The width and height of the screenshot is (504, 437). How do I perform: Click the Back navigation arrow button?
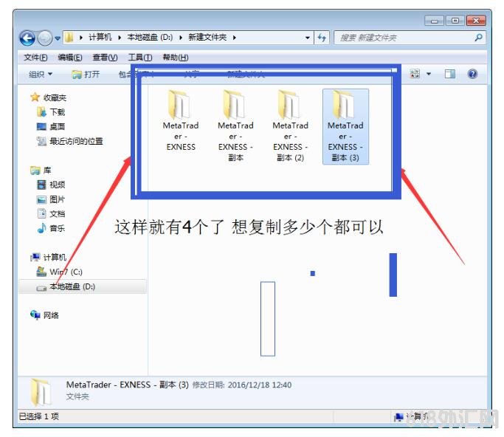[x=27, y=38]
